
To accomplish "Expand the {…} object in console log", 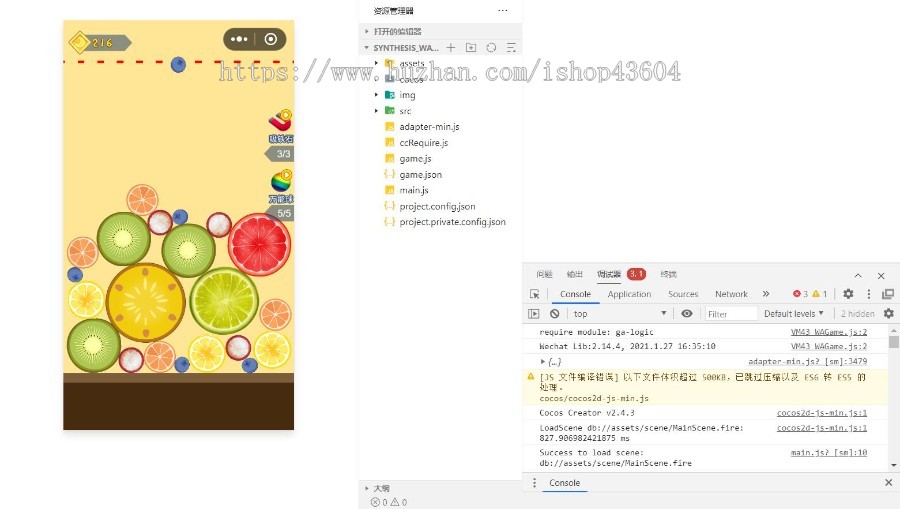I will tap(550, 362).
